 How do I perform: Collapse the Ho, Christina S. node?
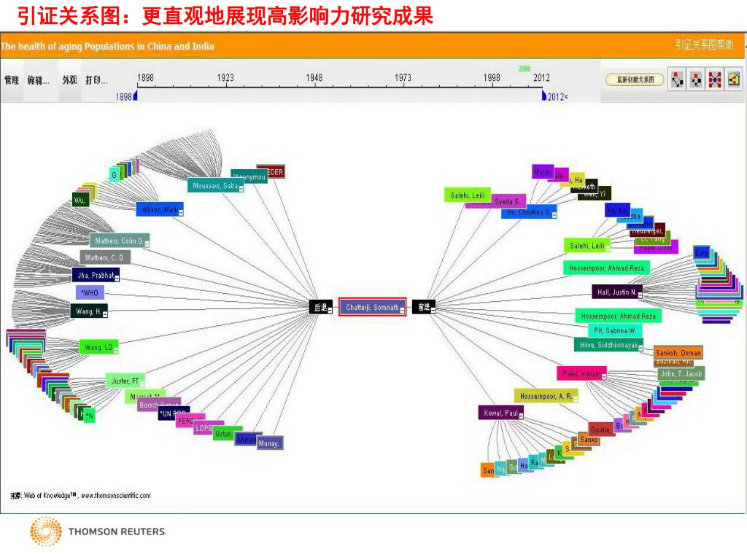click(554, 215)
